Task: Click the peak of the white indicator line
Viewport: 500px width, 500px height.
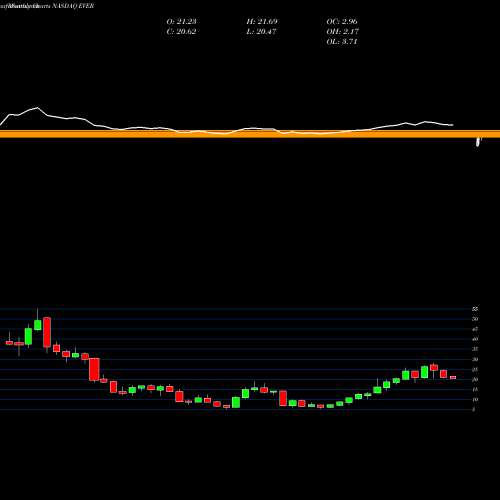Action: pyautogui.click(x=37, y=108)
